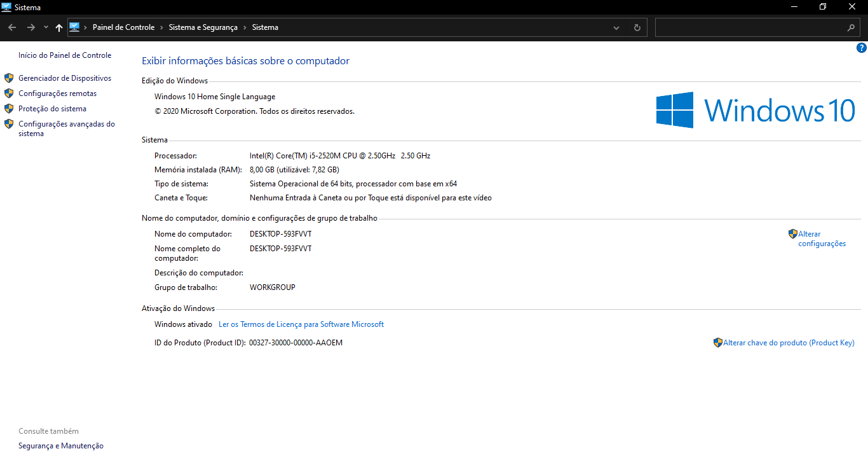Open Configurações remotas
Image resolution: width=868 pixels, height=463 pixels.
click(58, 93)
